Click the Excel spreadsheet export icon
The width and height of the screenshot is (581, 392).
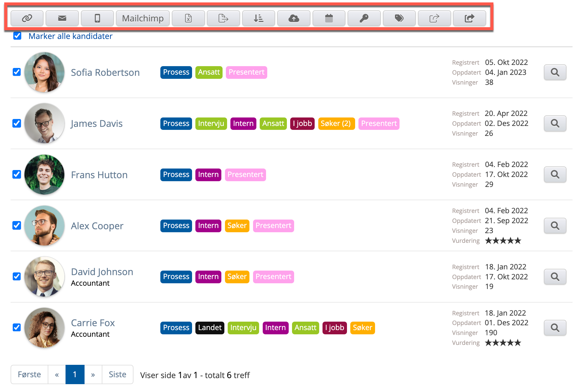click(x=188, y=18)
